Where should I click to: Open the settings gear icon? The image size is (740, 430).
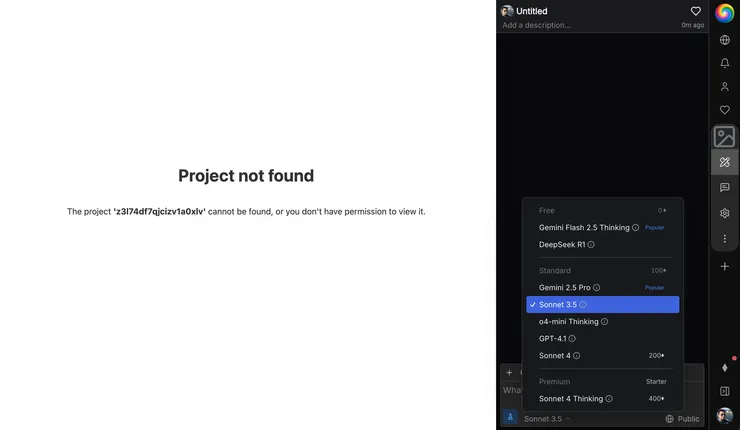point(724,213)
